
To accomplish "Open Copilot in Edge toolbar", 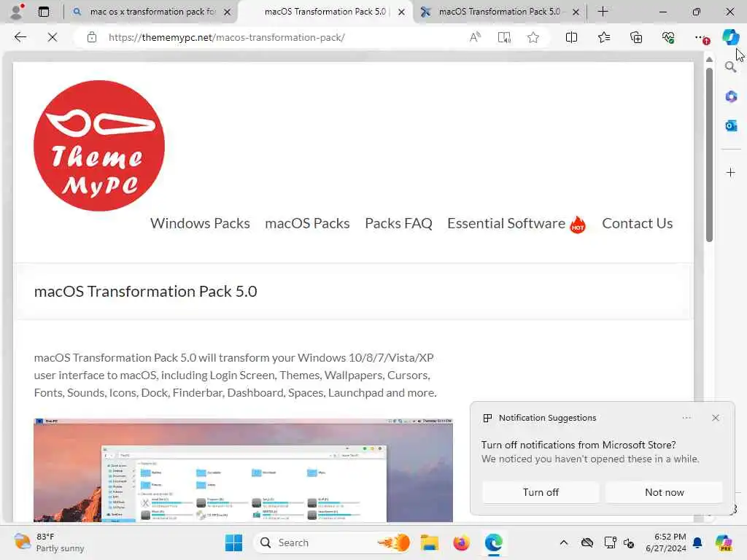I will tap(730, 37).
